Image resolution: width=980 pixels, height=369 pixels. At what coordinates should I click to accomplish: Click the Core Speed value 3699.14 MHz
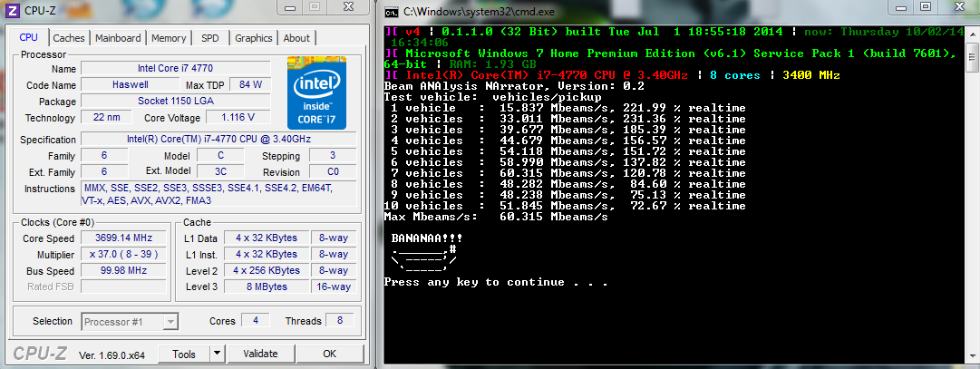coord(123,238)
